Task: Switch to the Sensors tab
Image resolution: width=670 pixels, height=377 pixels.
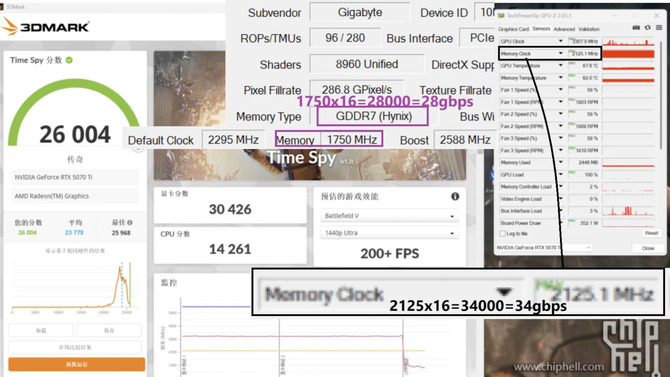Action: [x=541, y=29]
